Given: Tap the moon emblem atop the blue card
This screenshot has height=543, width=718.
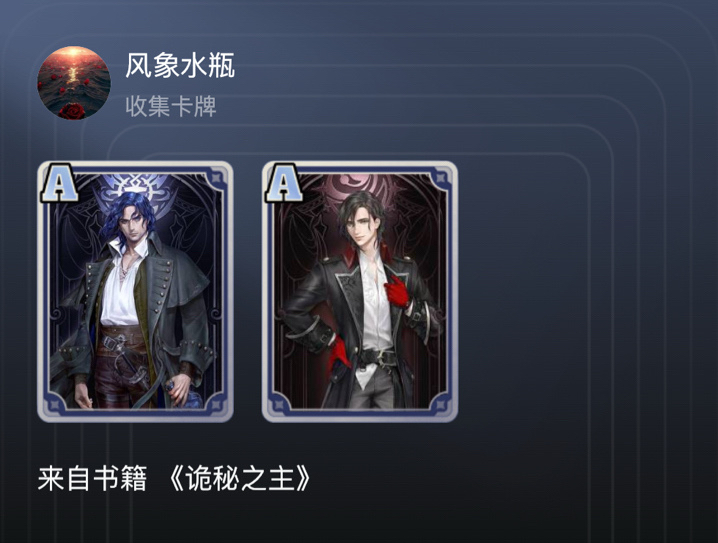Looking at the screenshot, I should pyautogui.click(x=136, y=188).
